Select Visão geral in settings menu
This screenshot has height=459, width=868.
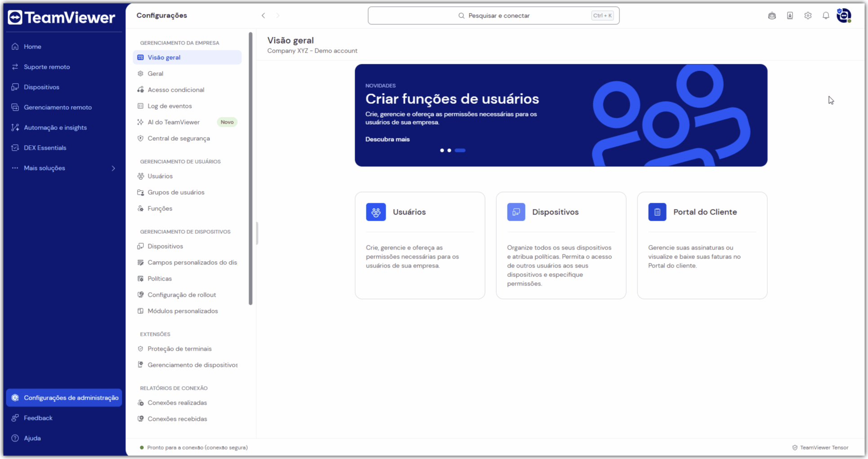[x=187, y=57]
